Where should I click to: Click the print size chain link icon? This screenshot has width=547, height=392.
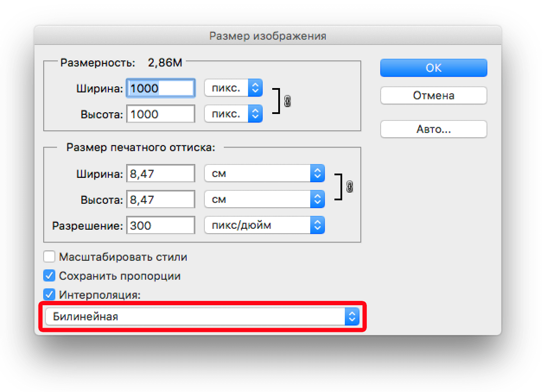[x=350, y=187]
